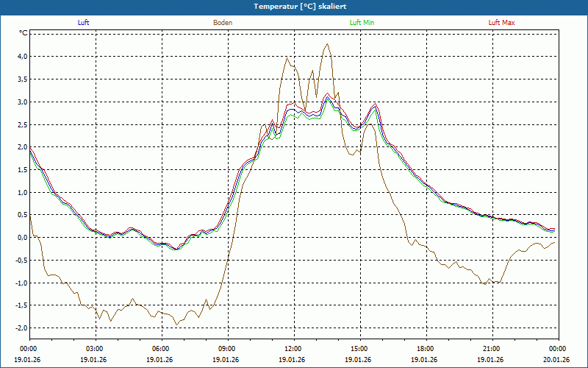The width and height of the screenshot is (588, 368).
Task: Click the 21:00 time axis label
Action: [492, 349]
